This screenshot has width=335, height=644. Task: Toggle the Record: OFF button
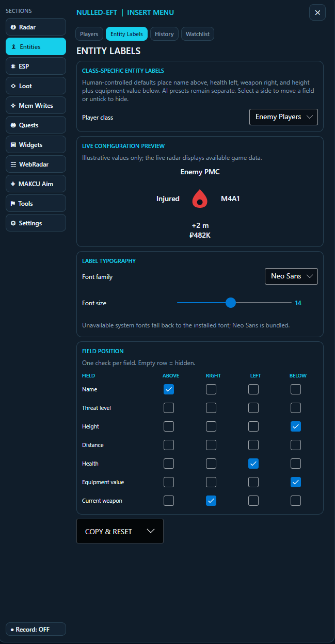[36, 629]
